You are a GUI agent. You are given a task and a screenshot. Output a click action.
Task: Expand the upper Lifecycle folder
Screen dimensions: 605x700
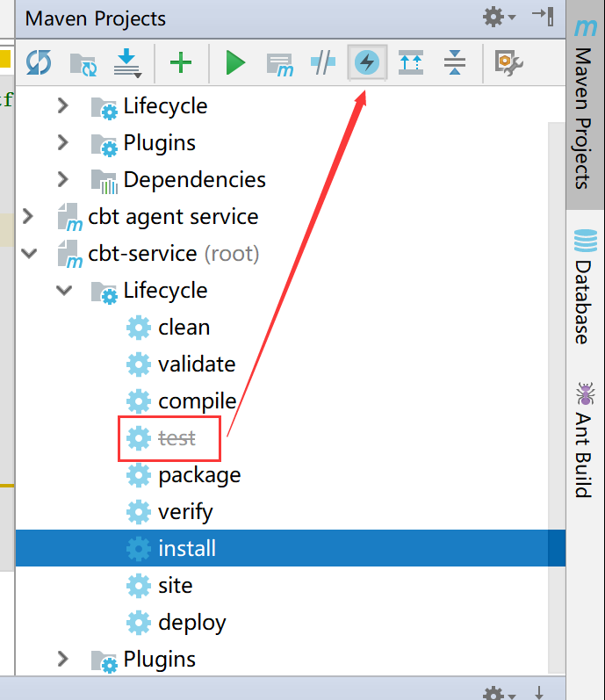(x=63, y=105)
